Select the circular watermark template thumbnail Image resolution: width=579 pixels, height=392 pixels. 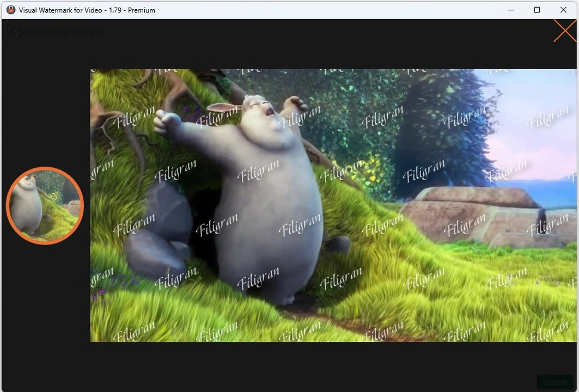click(x=45, y=205)
